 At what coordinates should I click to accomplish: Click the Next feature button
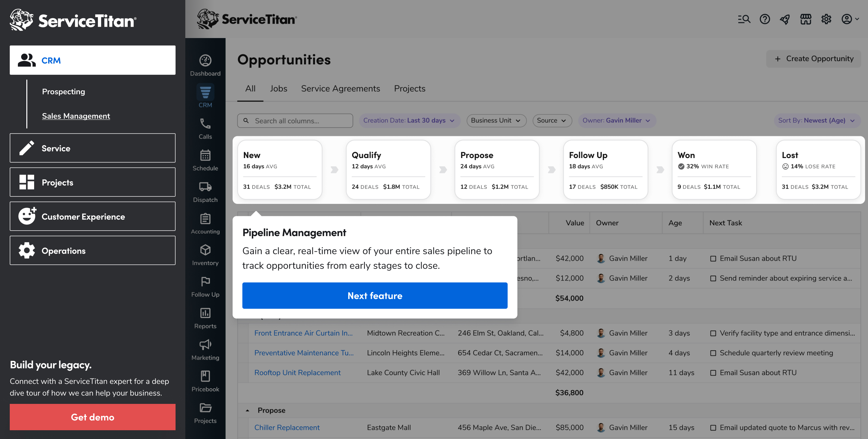375,296
